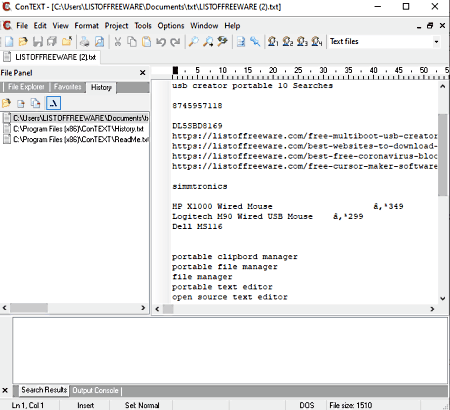Viewport: 450px width, 410px height.
Task: Click the 'Dell MS116' line in editor
Action: click(197, 227)
